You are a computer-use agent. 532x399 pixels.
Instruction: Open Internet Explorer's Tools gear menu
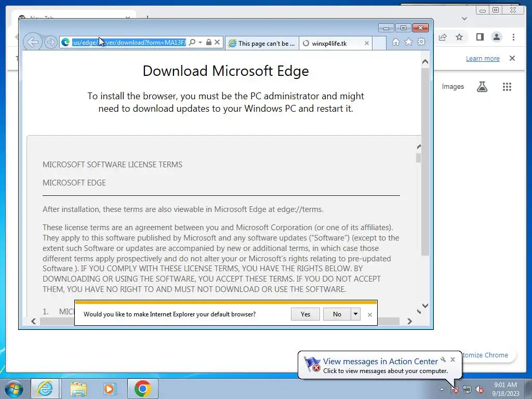[421, 42]
